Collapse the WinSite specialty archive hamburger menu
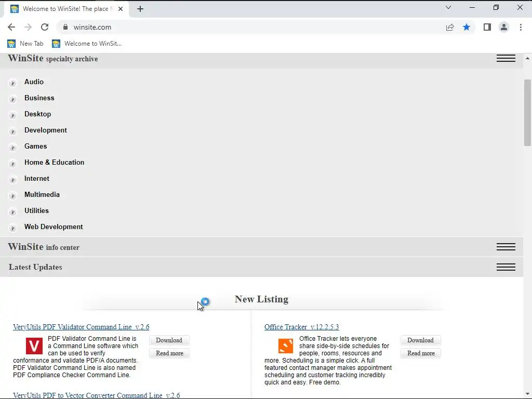The height and width of the screenshot is (399, 532). pos(506,58)
